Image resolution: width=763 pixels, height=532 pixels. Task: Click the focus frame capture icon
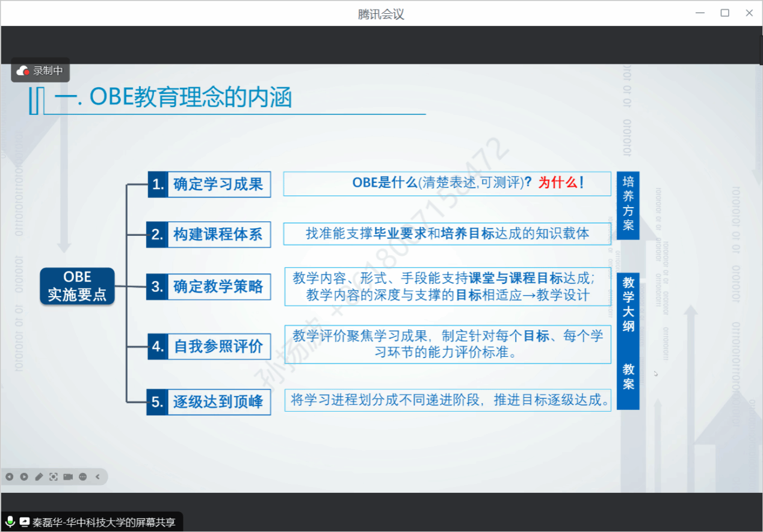[x=54, y=477]
